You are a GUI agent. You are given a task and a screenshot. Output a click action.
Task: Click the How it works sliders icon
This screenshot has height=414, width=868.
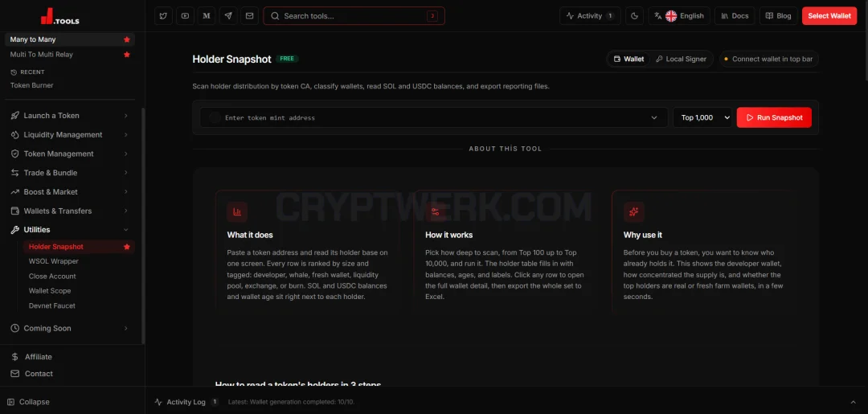point(435,211)
